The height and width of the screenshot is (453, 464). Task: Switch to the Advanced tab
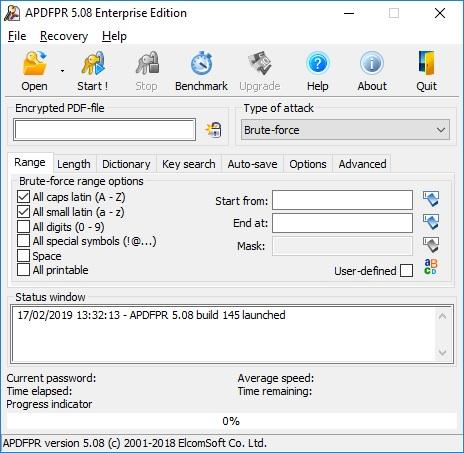coord(363,164)
